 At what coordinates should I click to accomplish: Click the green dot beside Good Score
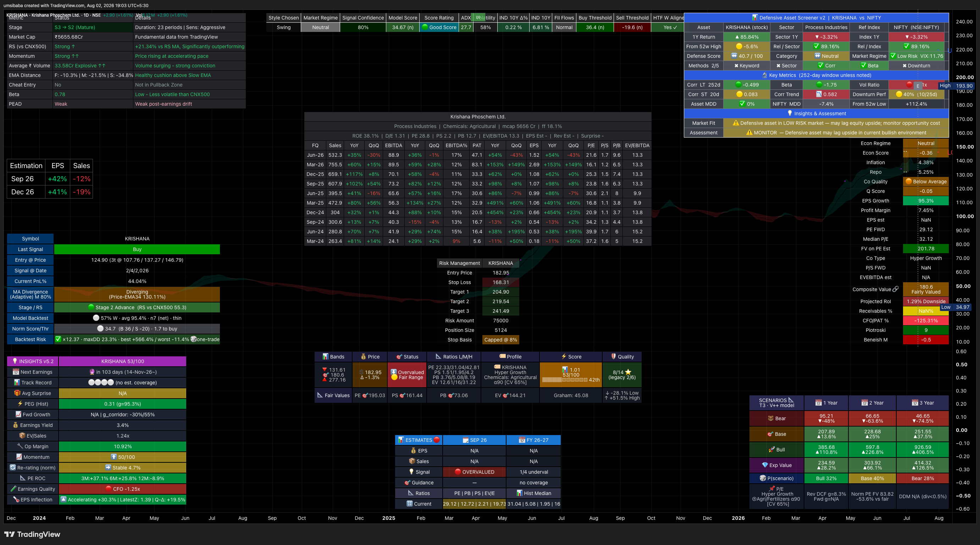425,27
